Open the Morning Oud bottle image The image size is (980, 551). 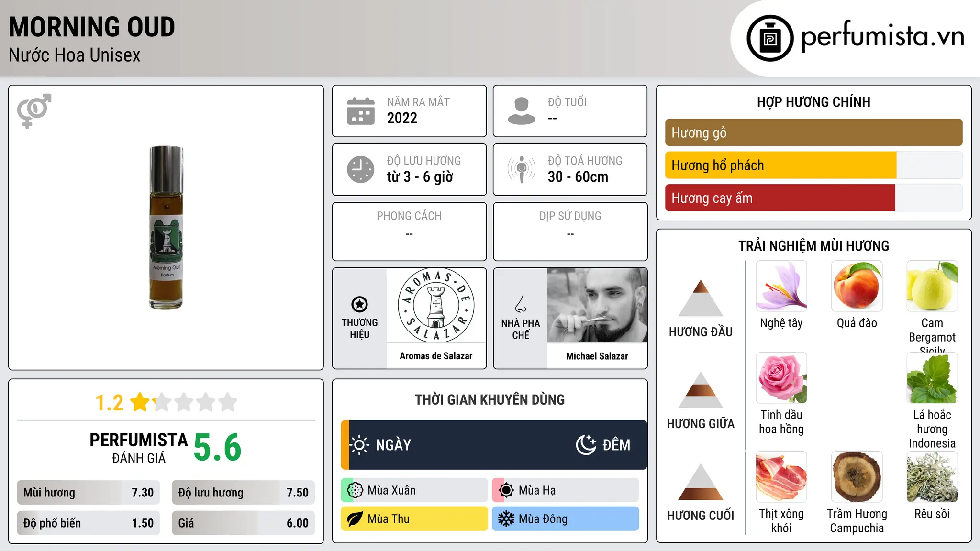pyautogui.click(x=166, y=227)
